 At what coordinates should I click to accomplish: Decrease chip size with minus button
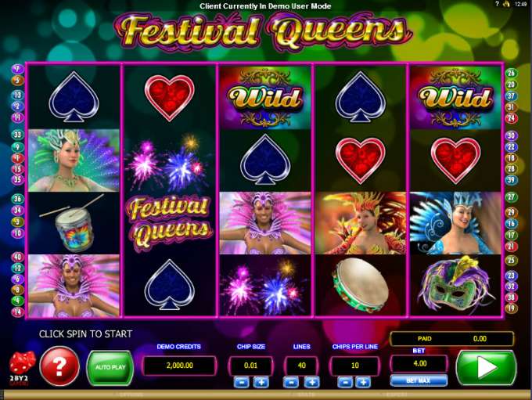(x=242, y=382)
